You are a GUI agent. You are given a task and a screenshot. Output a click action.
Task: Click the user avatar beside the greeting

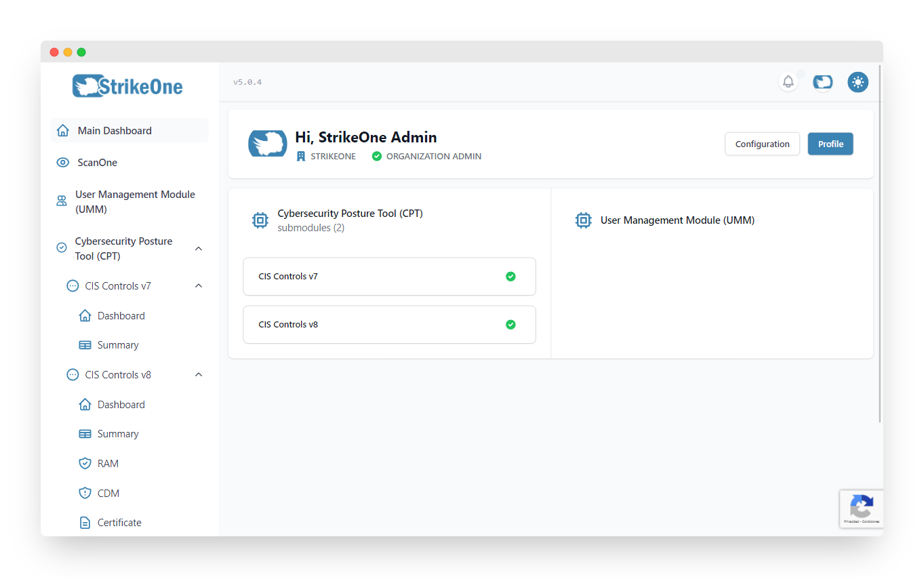click(268, 144)
